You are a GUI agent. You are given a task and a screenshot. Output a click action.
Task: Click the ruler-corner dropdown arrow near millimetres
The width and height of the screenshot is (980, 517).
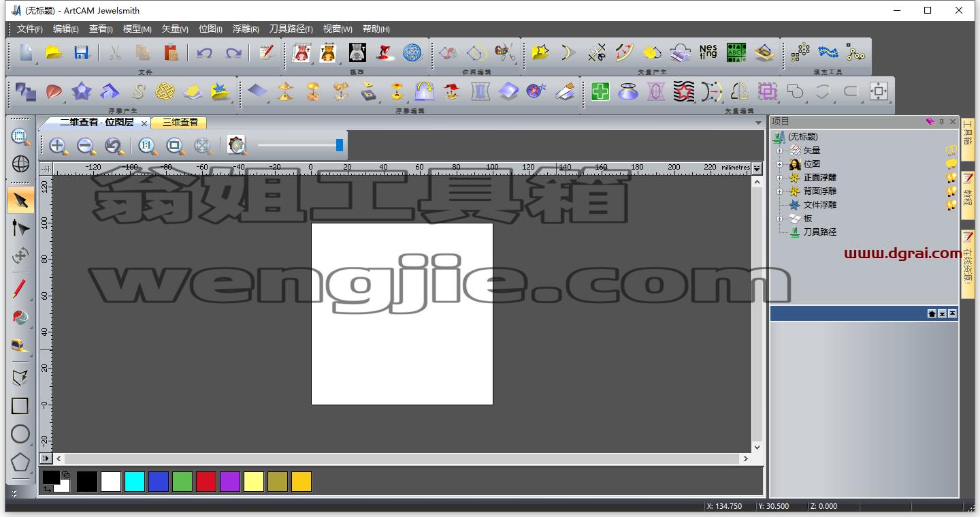pyautogui.click(x=757, y=168)
